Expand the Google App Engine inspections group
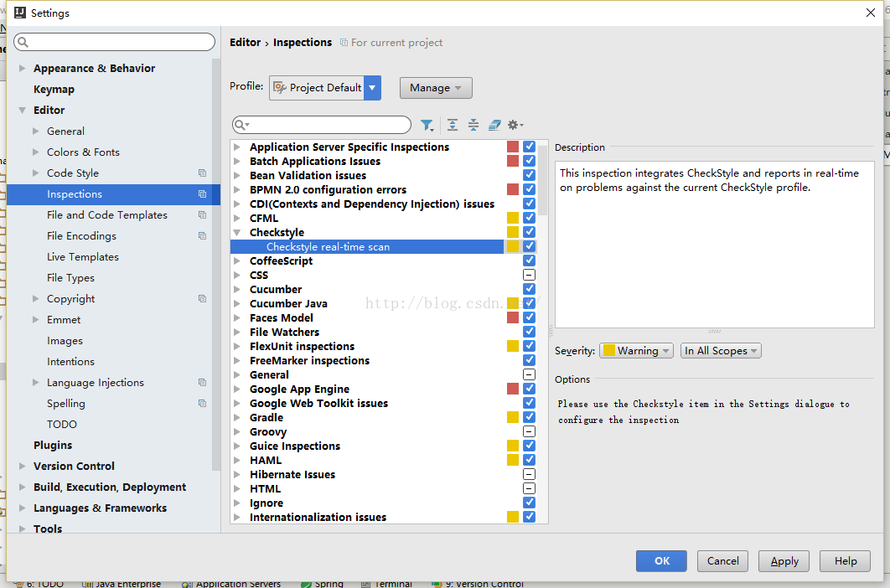The height and width of the screenshot is (588, 890). point(236,389)
